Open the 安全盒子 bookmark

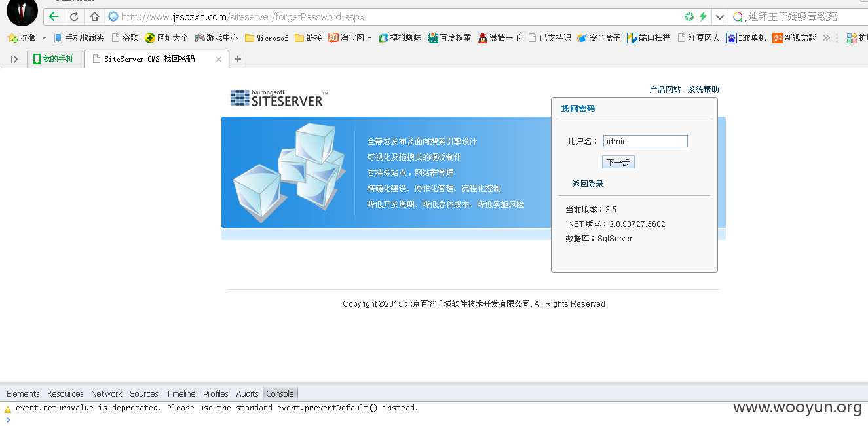(x=599, y=38)
